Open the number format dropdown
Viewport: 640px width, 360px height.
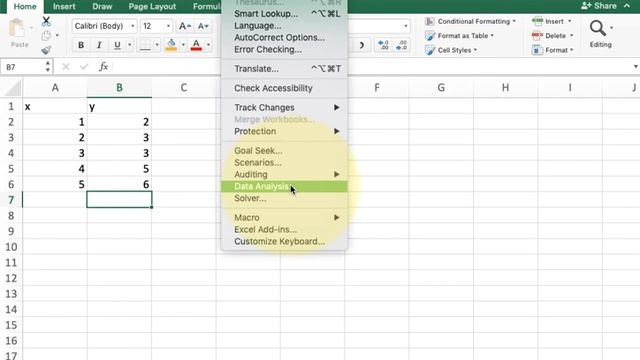pyautogui.click(x=405, y=26)
